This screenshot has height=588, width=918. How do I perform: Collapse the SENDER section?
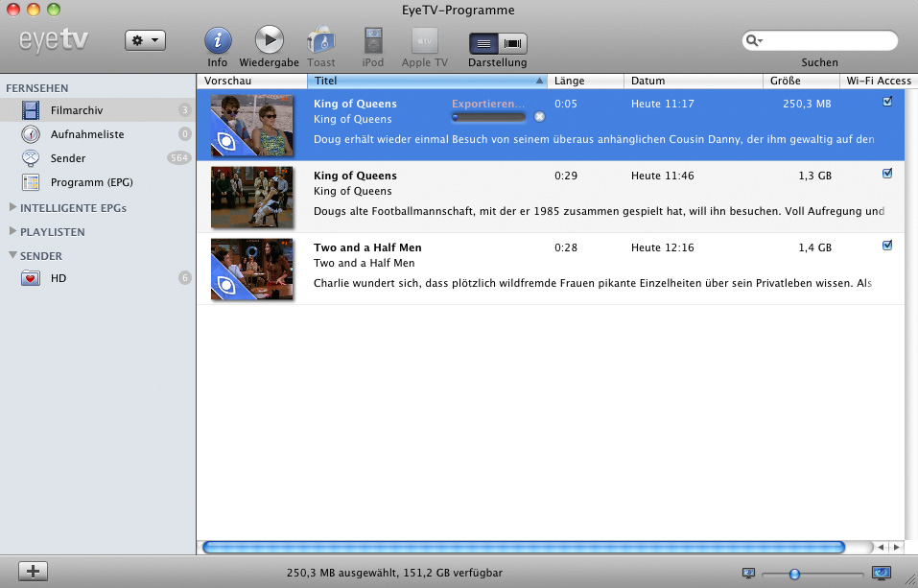[12, 255]
